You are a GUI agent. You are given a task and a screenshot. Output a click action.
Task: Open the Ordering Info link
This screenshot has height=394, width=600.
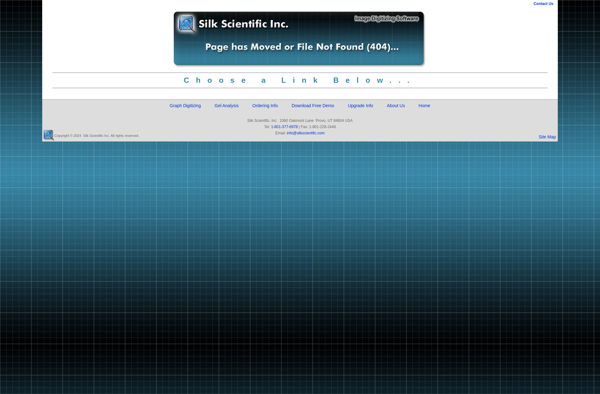[x=265, y=106]
